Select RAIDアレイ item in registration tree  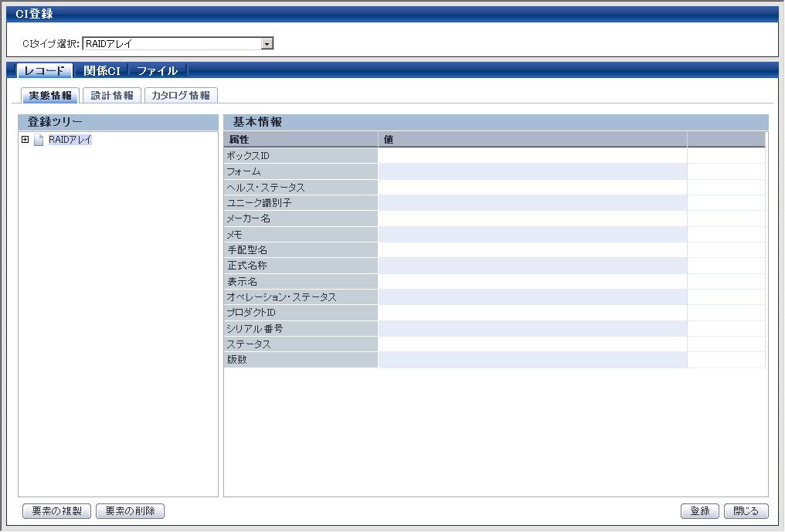click(70, 141)
